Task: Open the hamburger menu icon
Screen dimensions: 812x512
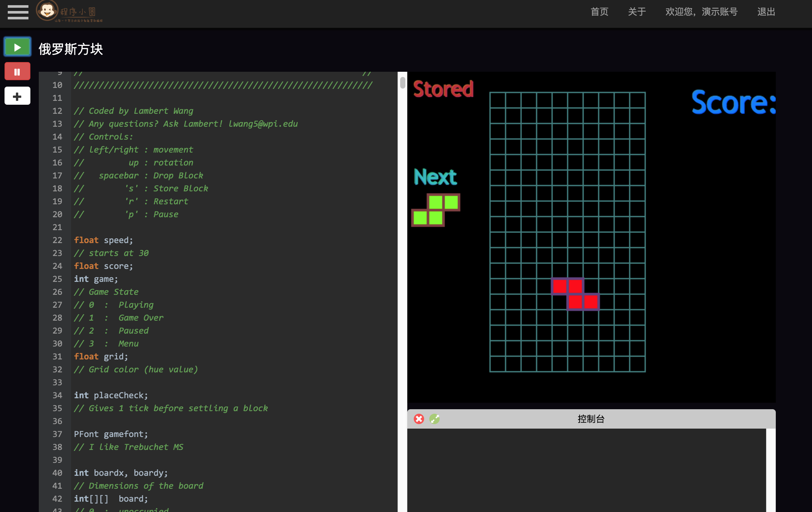Action: [x=18, y=12]
